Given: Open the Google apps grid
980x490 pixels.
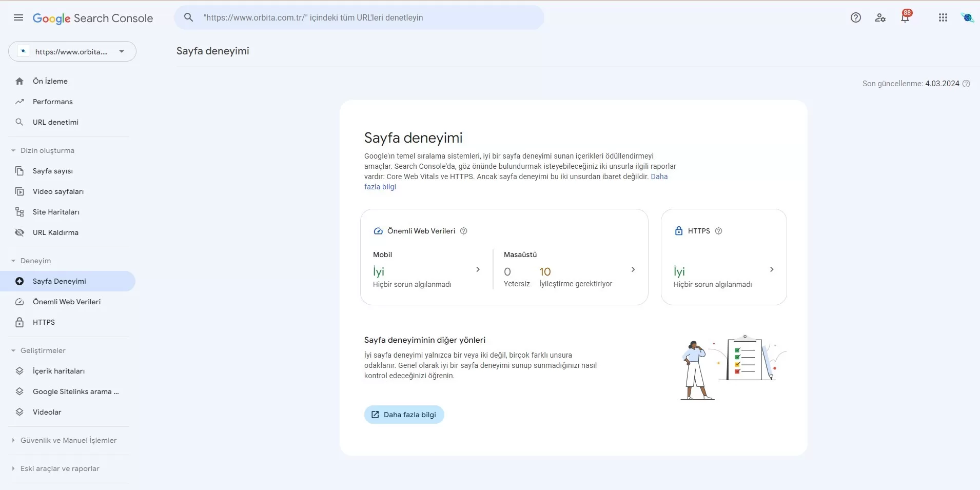Looking at the screenshot, I should (943, 17).
